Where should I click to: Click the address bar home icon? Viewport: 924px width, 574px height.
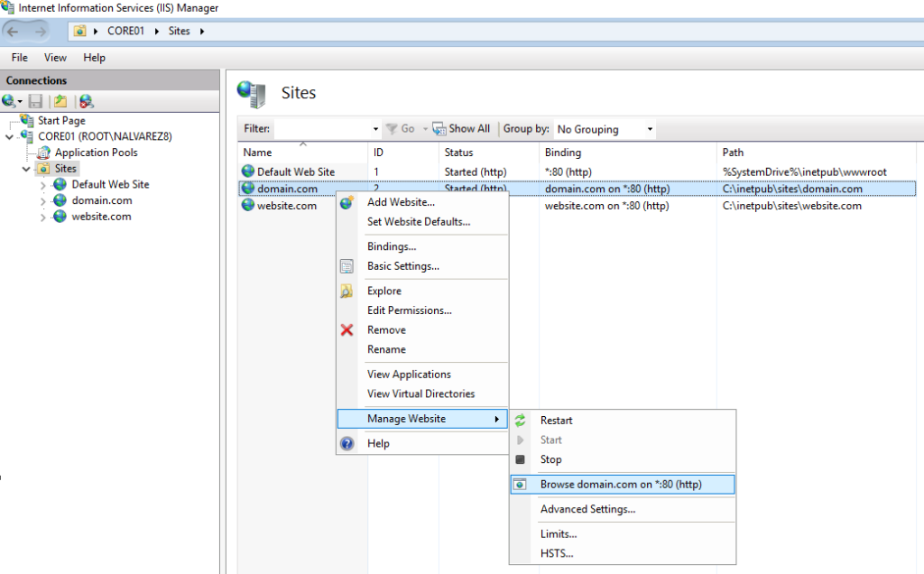[79, 31]
